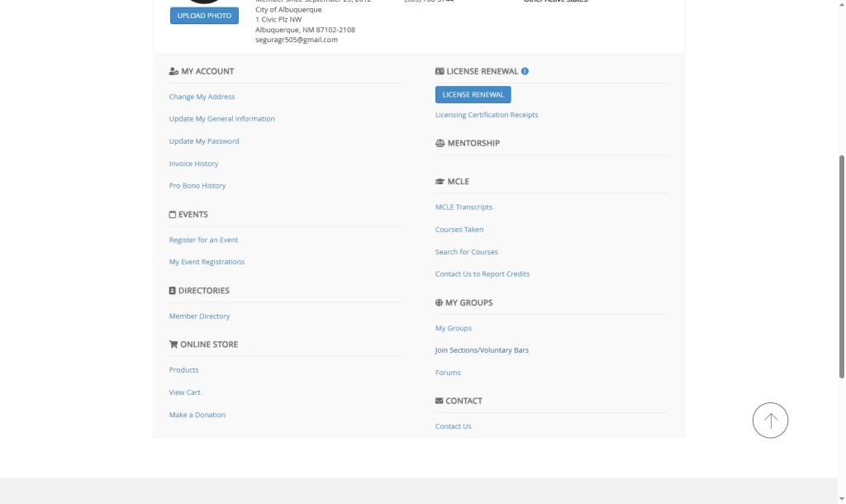The image size is (846, 504).
Task: Open Licensing Certification Receipts link
Action: tap(486, 115)
